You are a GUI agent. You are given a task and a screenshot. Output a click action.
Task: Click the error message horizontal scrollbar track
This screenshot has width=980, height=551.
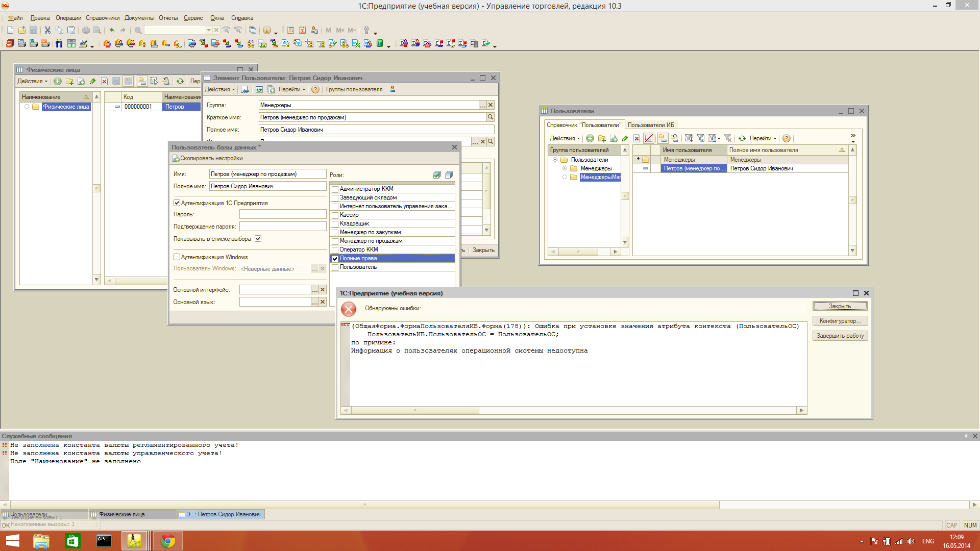pyautogui.click(x=638, y=411)
